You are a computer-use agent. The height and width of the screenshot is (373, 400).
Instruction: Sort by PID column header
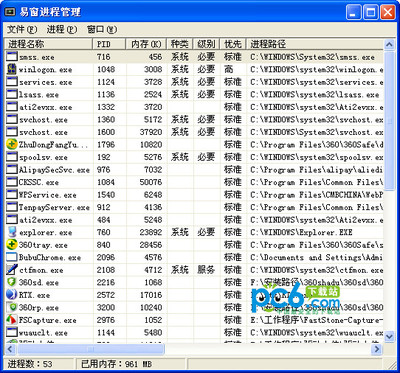109,44
